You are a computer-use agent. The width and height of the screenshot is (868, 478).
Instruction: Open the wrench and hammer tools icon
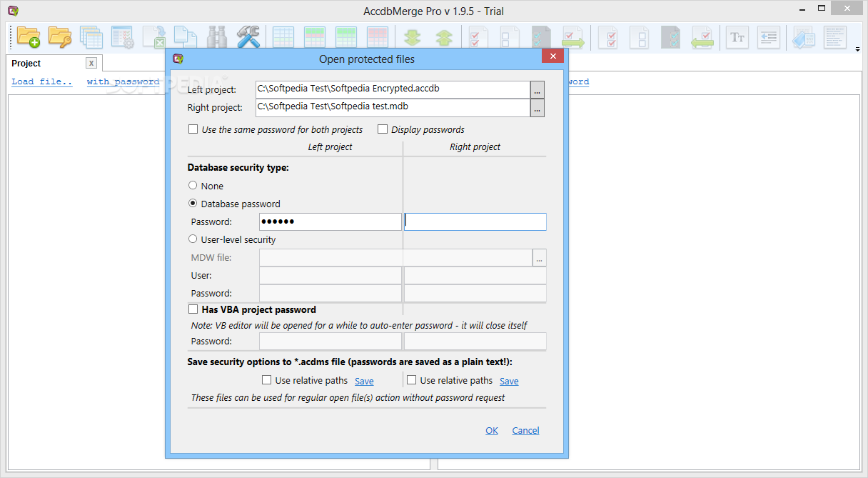tap(248, 36)
